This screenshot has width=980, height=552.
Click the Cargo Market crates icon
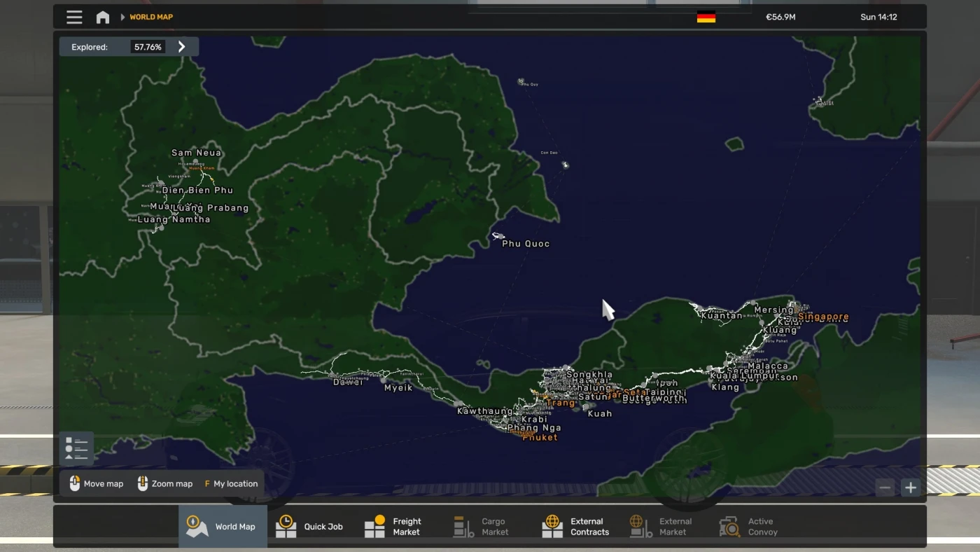[x=463, y=525]
